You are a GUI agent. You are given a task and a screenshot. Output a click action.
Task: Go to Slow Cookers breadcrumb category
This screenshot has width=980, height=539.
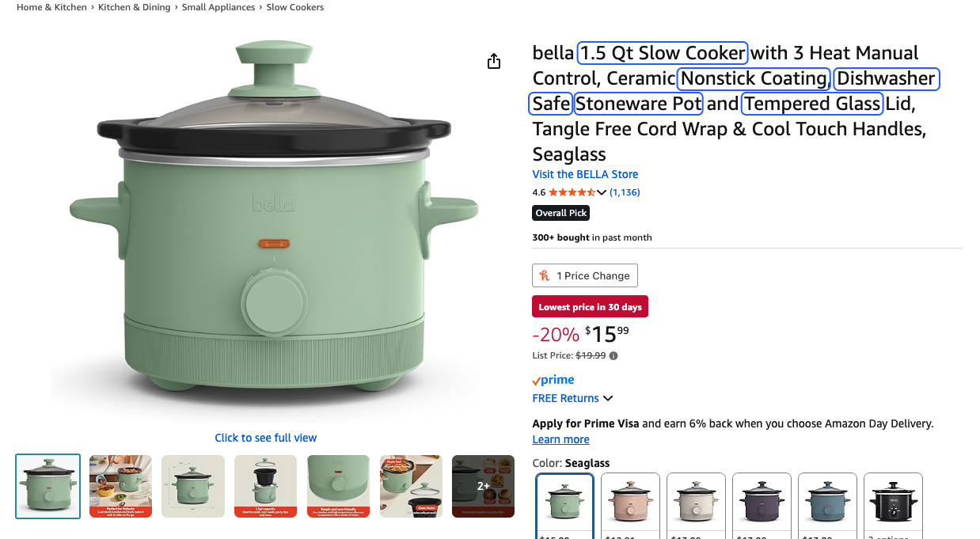tap(294, 7)
